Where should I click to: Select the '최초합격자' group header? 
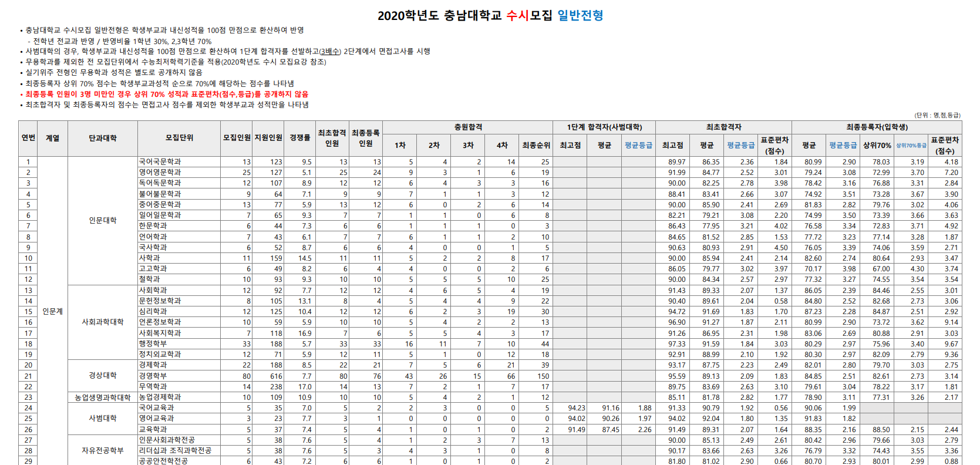tap(723, 127)
